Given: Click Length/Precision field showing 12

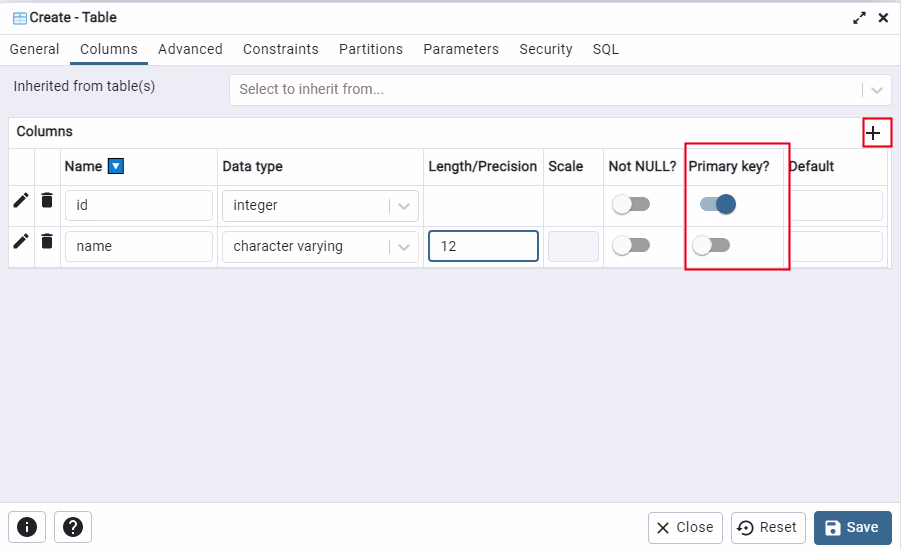Looking at the screenshot, I should coord(483,246).
